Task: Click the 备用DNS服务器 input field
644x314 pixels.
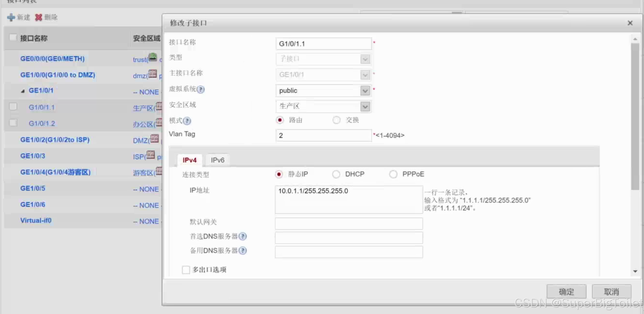Action: point(349,252)
